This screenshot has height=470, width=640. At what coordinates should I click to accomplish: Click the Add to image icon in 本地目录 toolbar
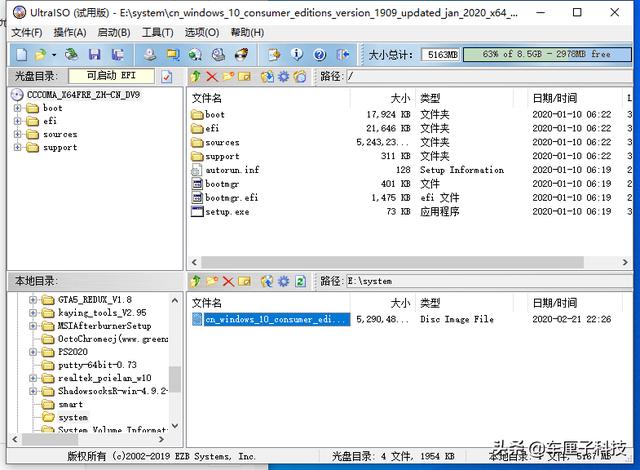(267, 281)
